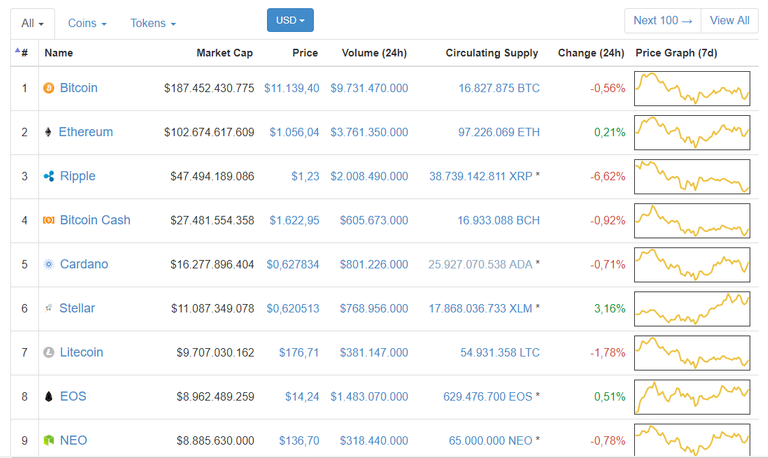
Task: Open the Cardano link
Action: [x=84, y=265]
